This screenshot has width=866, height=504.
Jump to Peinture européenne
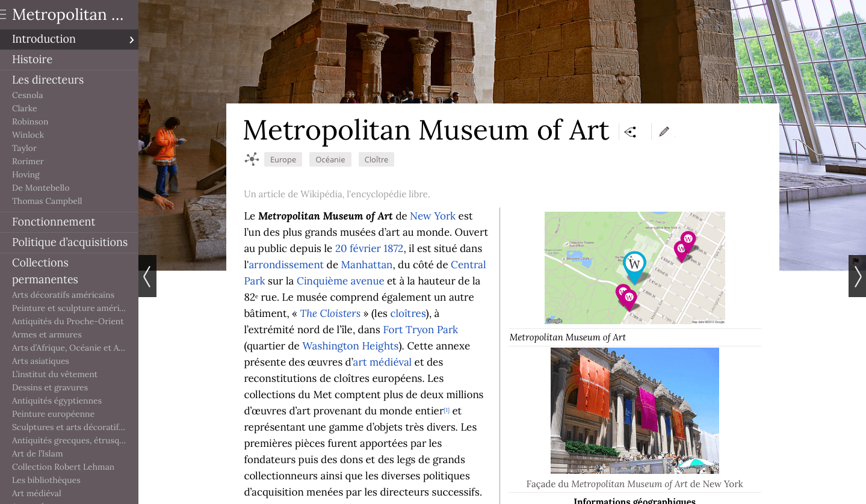pyautogui.click(x=54, y=414)
